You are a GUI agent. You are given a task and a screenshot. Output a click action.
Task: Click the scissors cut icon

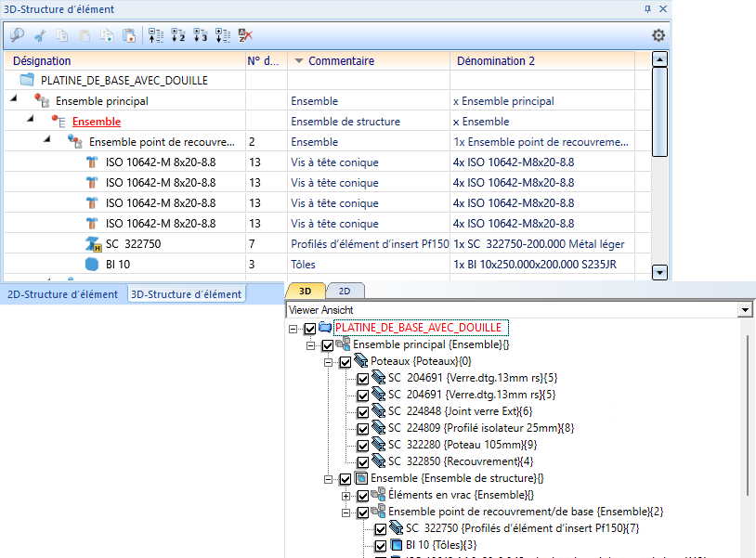pos(39,35)
